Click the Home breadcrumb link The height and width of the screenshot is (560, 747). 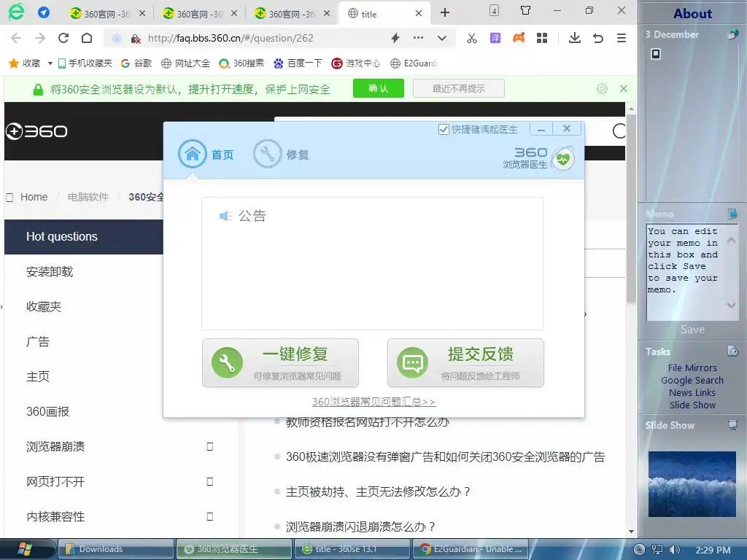click(34, 197)
